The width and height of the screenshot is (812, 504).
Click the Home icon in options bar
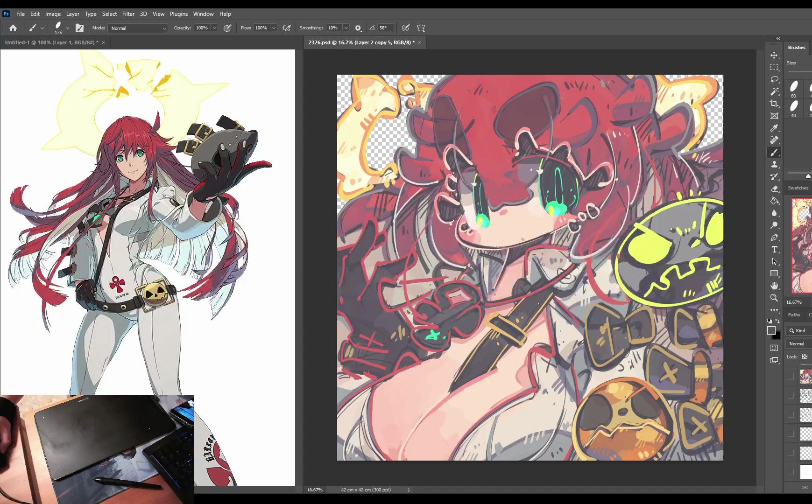click(x=13, y=28)
